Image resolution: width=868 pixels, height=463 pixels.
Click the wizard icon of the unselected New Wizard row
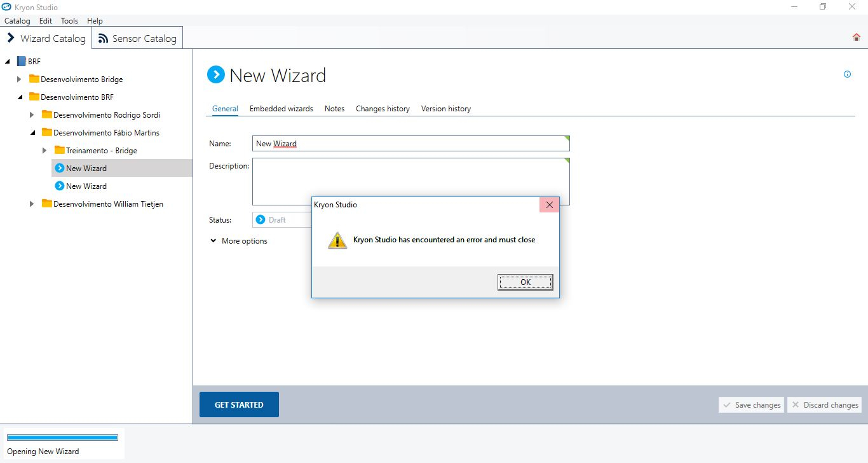coord(60,186)
